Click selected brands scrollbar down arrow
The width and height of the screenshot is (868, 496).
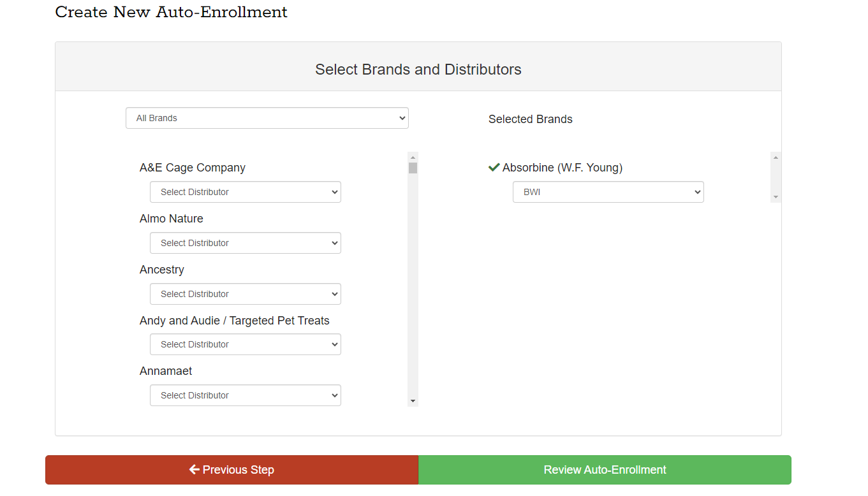pos(776,197)
